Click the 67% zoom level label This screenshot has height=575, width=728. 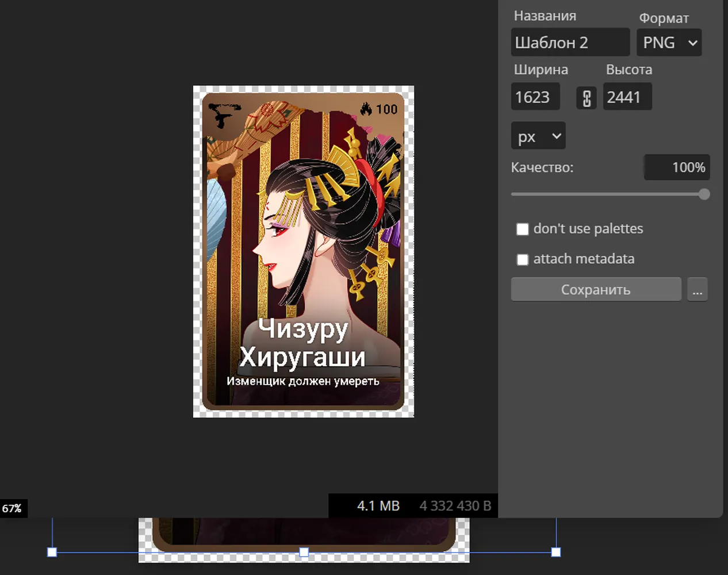tap(12, 508)
